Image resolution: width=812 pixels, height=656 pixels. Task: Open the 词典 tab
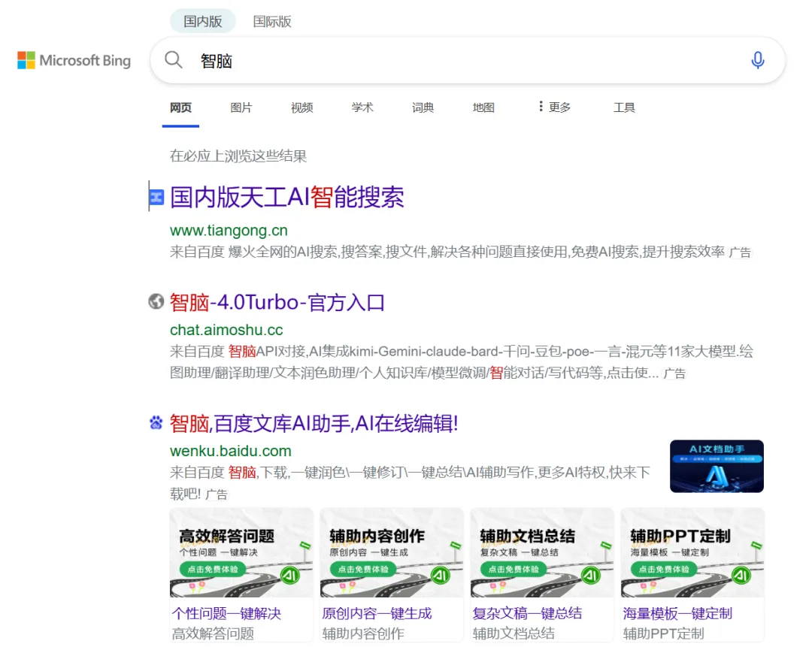pos(423,107)
